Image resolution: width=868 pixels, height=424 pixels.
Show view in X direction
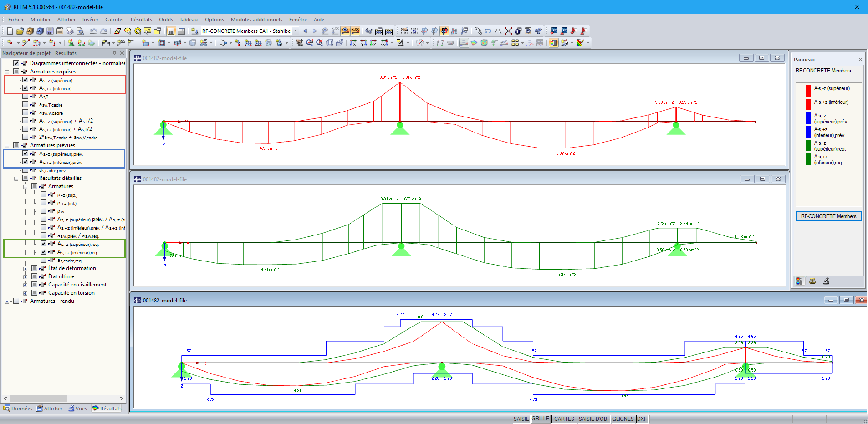tap(353, 43)
